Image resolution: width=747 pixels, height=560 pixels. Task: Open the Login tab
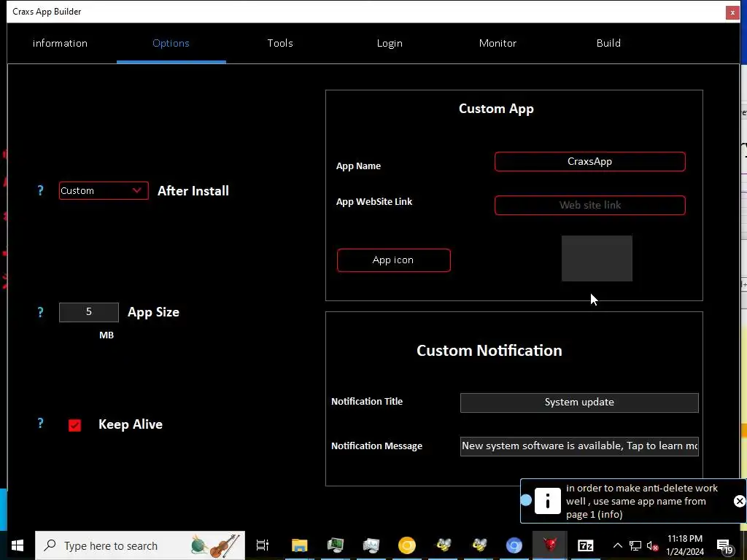coord(390,43)
